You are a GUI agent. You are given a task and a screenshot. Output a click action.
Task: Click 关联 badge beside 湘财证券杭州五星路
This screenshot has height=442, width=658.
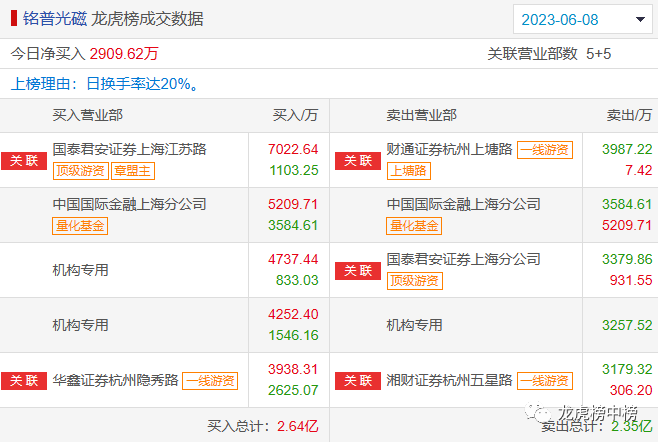(358, 380)
